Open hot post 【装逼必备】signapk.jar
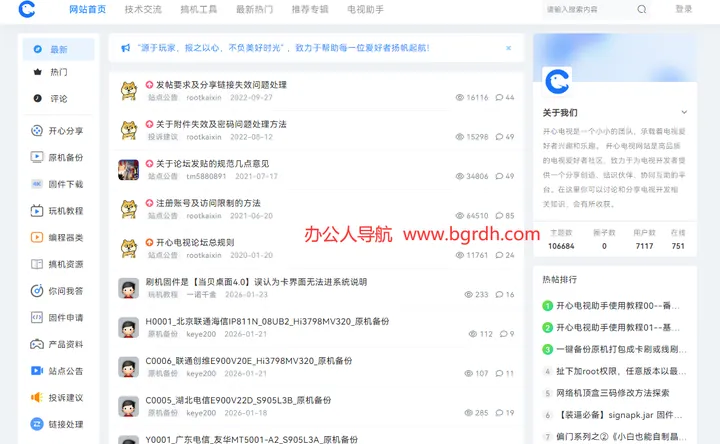 (619, 415)
